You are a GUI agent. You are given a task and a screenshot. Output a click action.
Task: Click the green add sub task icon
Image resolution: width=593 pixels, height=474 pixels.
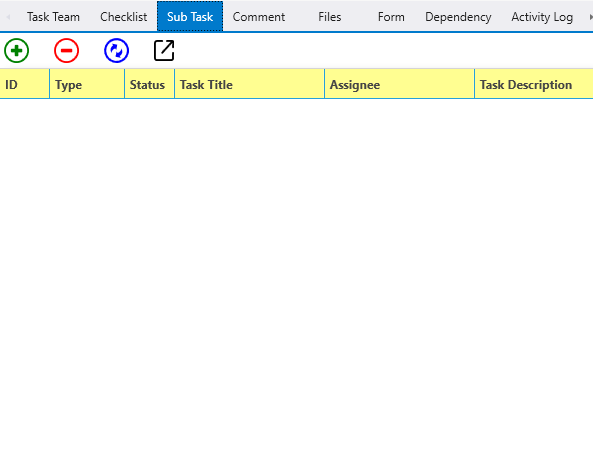(x=16, y=50)
